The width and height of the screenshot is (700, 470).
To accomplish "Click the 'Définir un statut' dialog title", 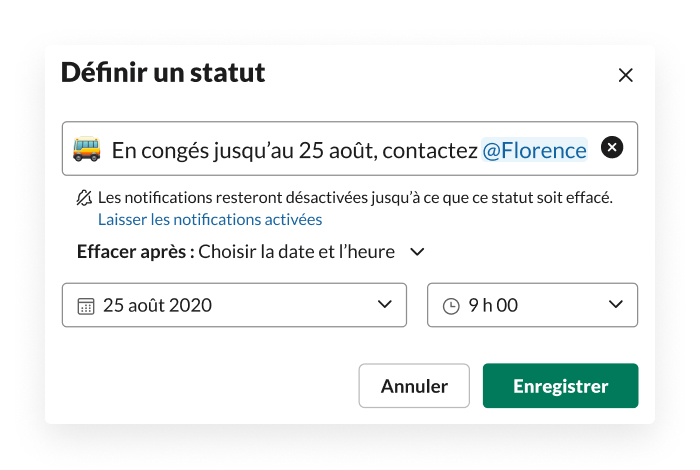I will (163, 73).
